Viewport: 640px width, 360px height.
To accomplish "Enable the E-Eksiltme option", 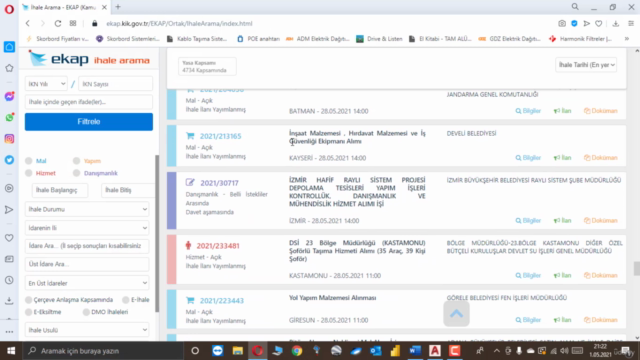I will pos(29,312).
